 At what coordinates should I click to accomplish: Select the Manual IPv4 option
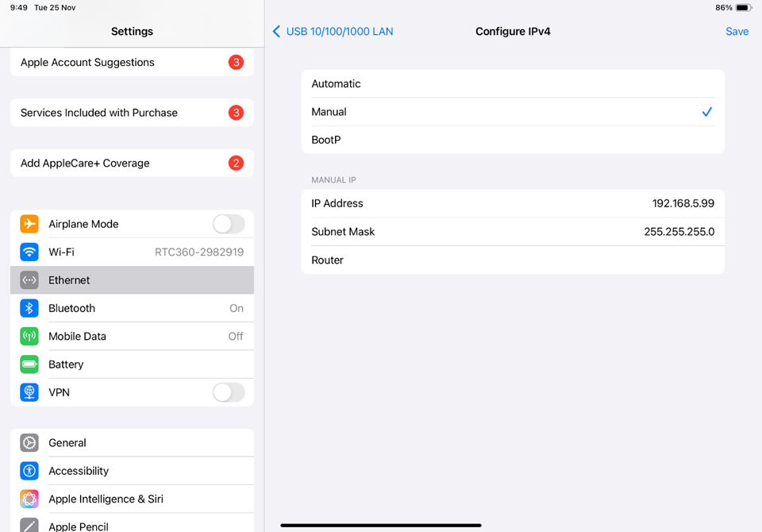(512, 112)
